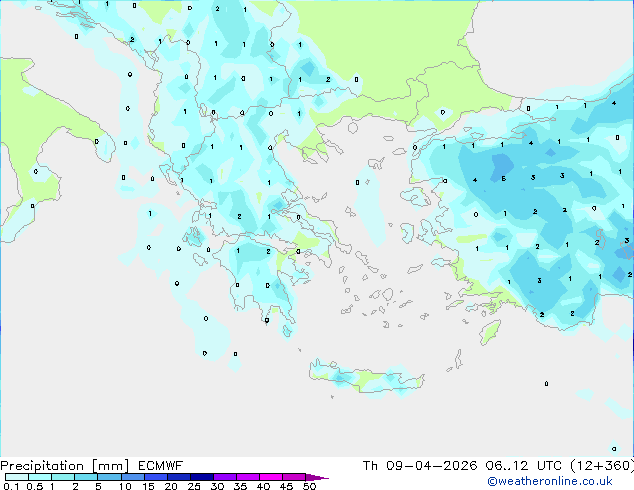Click the 45–50 mm legend color box
634x490 pixels.
point(294,477)
